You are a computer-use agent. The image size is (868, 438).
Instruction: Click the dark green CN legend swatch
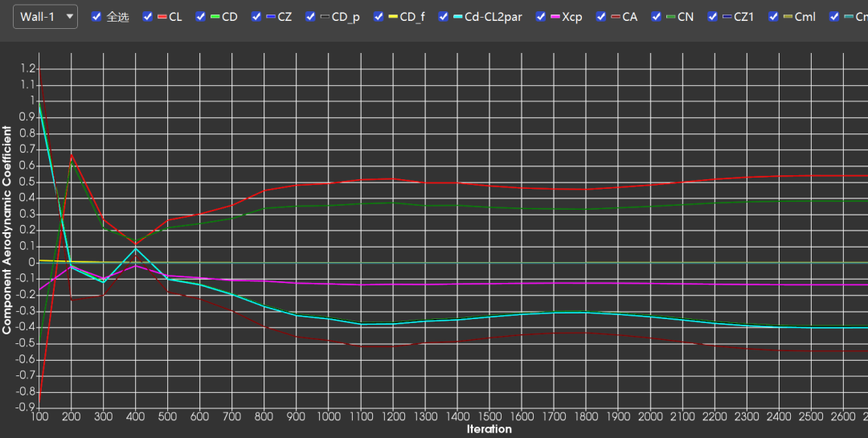coord(671,17)
